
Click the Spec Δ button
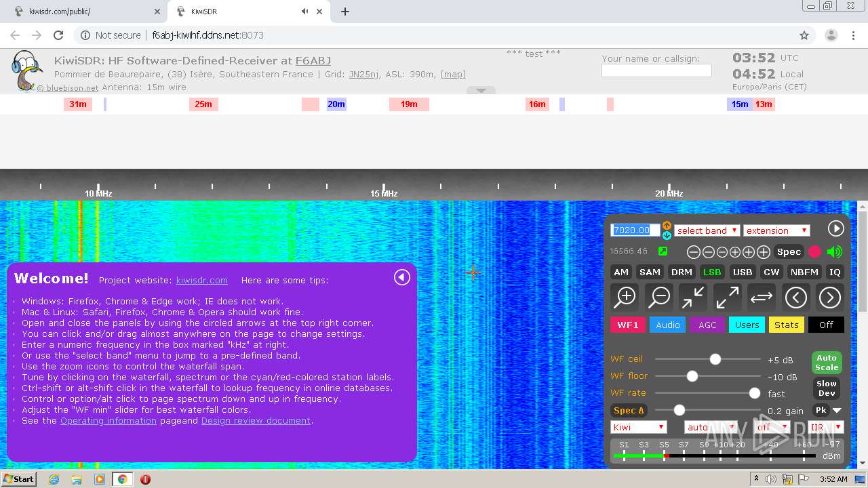coord(629,410)
